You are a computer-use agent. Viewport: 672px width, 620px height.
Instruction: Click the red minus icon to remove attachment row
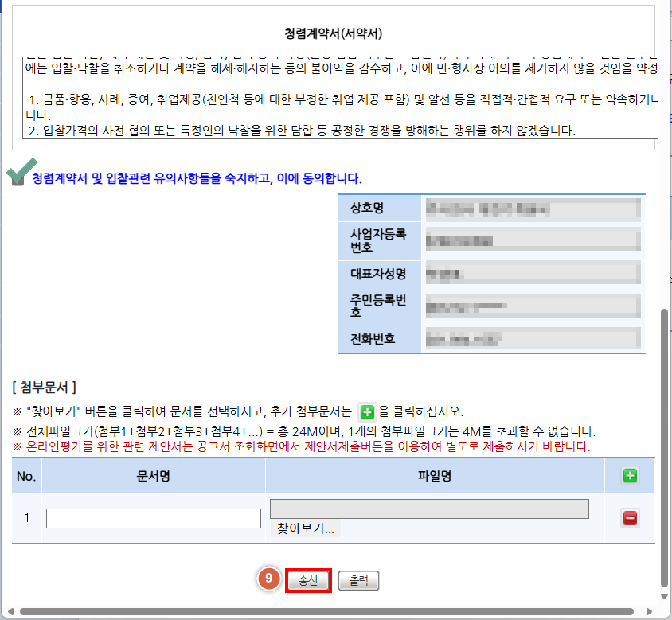[x=629, y=518]
